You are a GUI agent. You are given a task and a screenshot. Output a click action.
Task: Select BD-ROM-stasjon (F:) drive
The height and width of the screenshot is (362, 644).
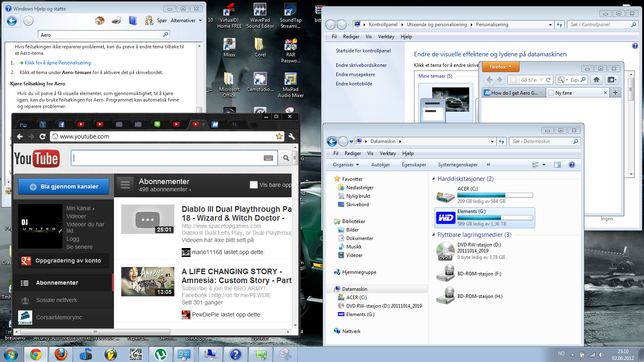pos(470,274)
